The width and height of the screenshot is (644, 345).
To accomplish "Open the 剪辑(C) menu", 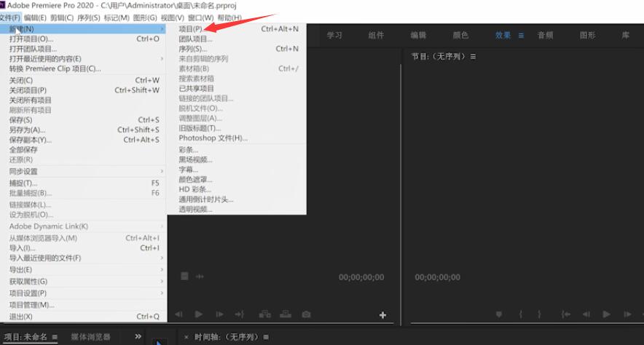I will click(x=62, y=17).
